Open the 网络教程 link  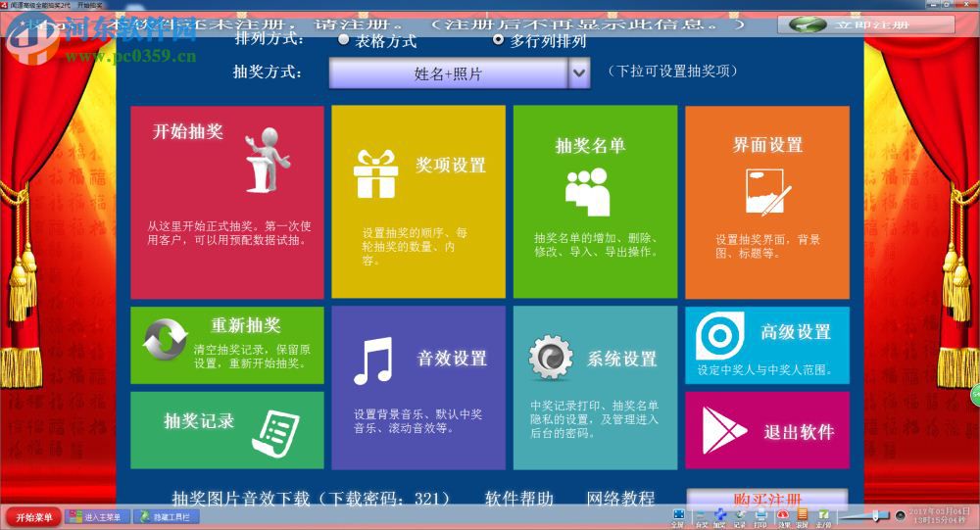coord(620,498)
